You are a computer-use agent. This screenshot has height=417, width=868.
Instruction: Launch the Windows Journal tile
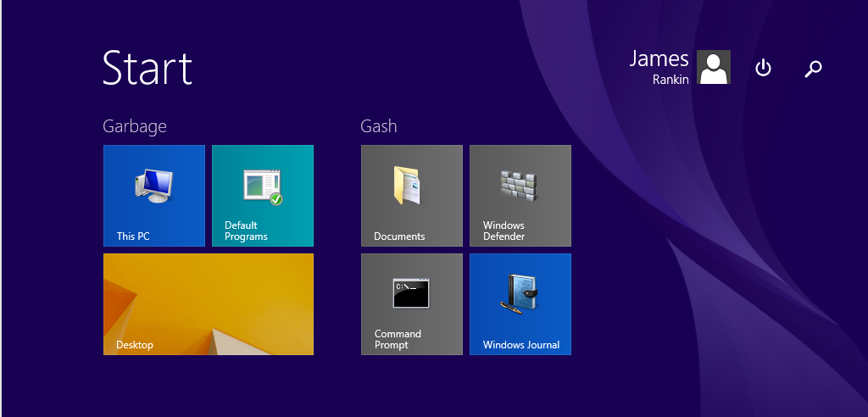pyautogui.click(x=520, y=304)
